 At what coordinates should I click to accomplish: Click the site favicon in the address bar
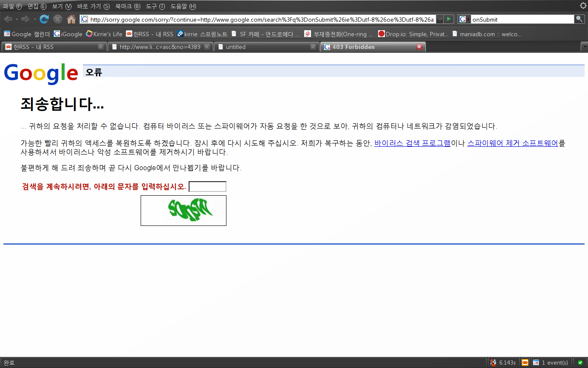tap(85, 19)
